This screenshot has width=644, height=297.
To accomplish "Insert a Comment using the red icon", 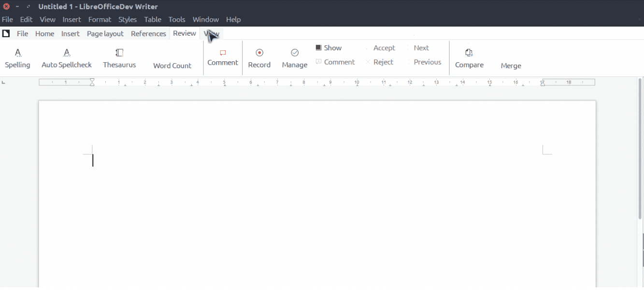I will tap(223, 58).
